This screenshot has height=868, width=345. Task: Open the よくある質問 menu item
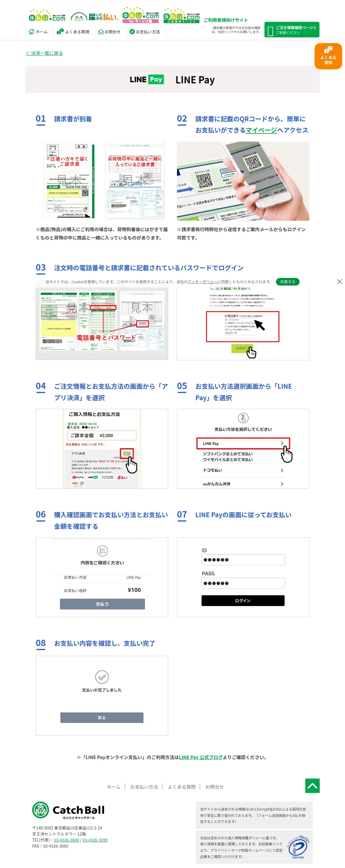tap(73, 32)
